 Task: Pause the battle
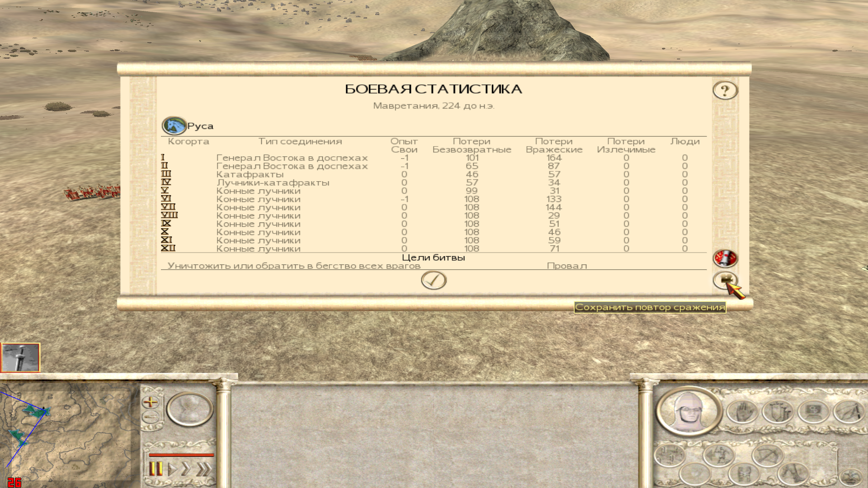[x=156, y=469]
